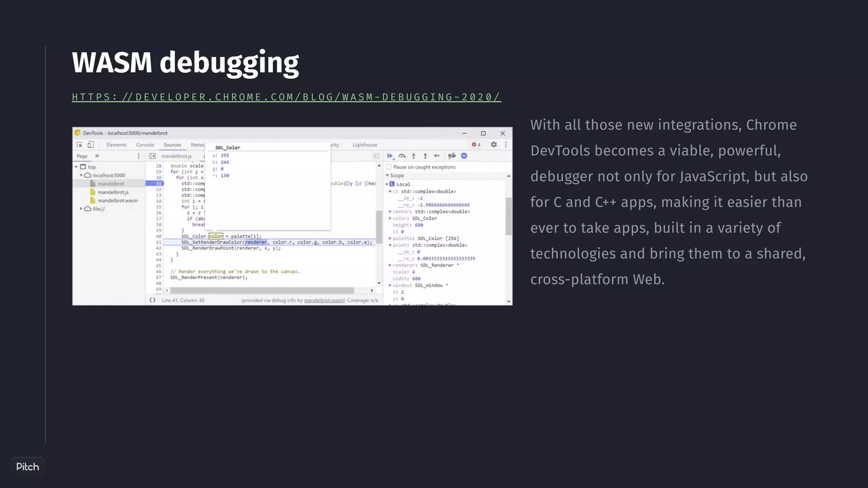Open the developer.chrome.com blog link

tap(287, 97)
